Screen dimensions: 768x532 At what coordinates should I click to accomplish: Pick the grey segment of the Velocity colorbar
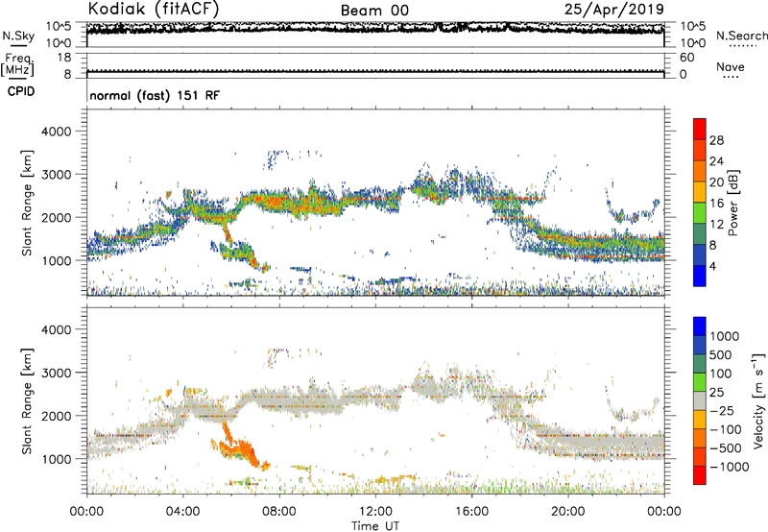(x=700, y=401)
